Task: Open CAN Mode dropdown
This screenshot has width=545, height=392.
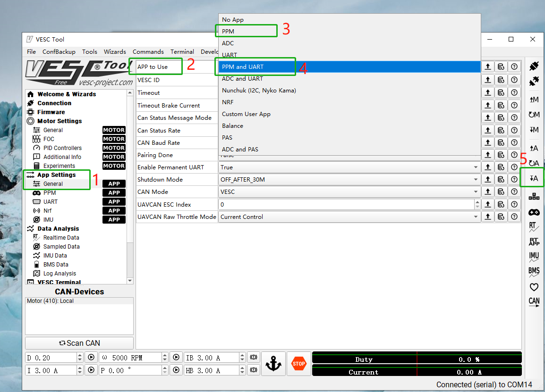Action: click(x=349, y=192)
